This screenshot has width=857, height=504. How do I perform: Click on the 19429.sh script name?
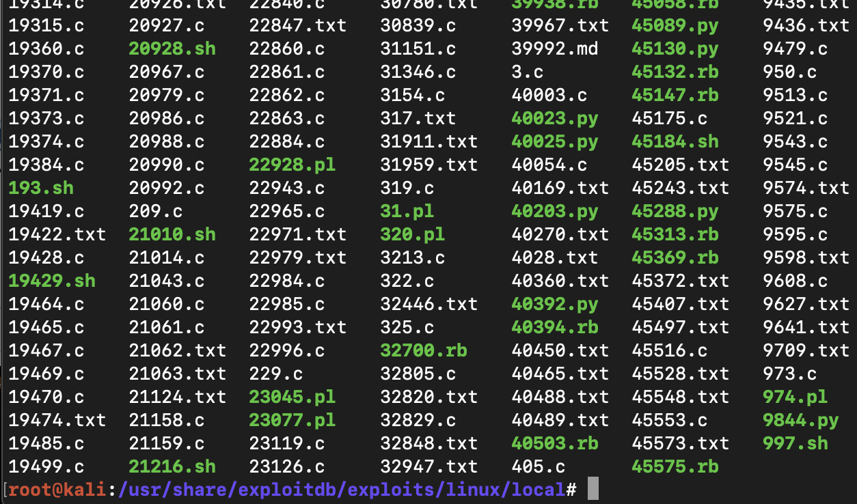pos(52,281)
